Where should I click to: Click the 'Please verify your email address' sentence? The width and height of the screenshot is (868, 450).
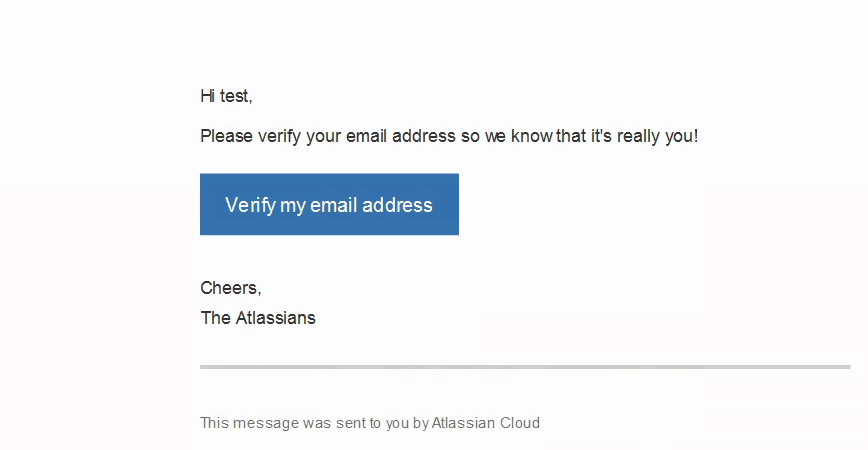449,136
